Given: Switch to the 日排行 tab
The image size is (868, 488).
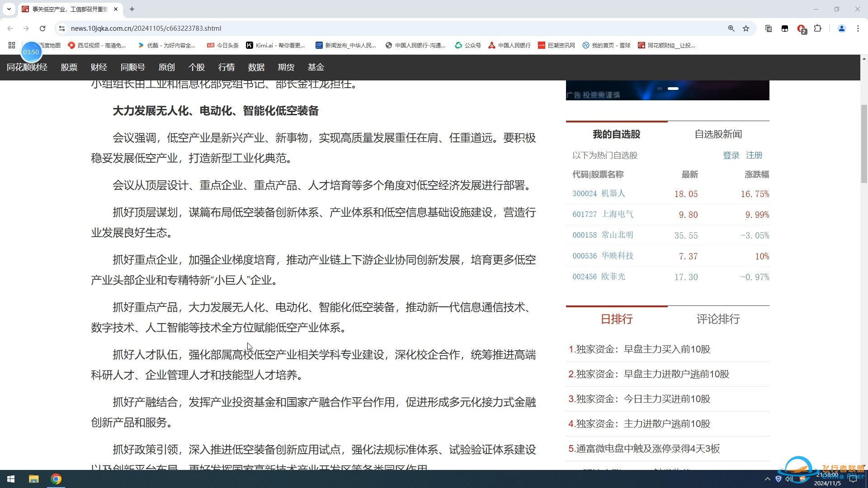Looking at the screenshot, I should 617,319.
